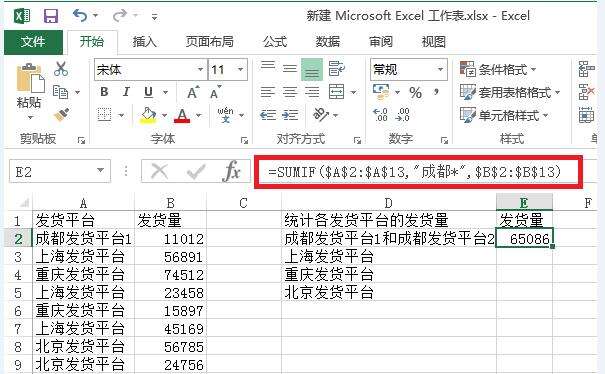Open 套用表格格式 dropdown
This screenshot has width=605, height=374.
click(510, 92)
